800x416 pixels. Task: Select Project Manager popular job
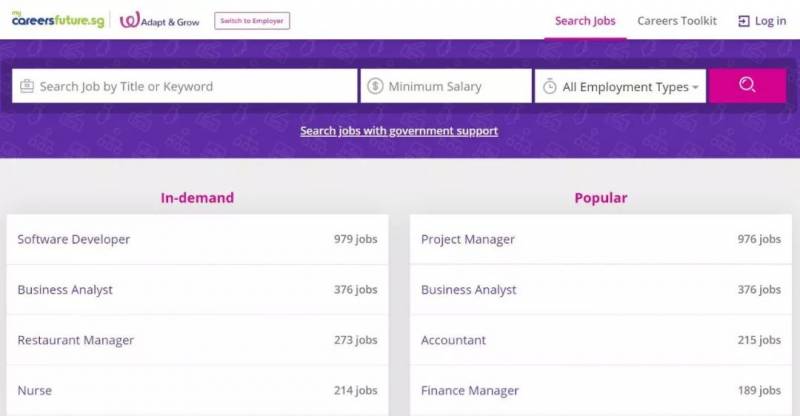(468, 239)
